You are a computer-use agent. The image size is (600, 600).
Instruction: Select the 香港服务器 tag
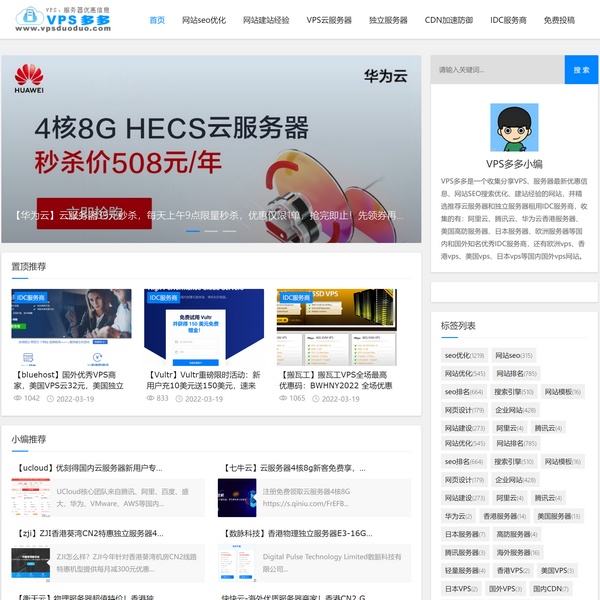(504, 516)
